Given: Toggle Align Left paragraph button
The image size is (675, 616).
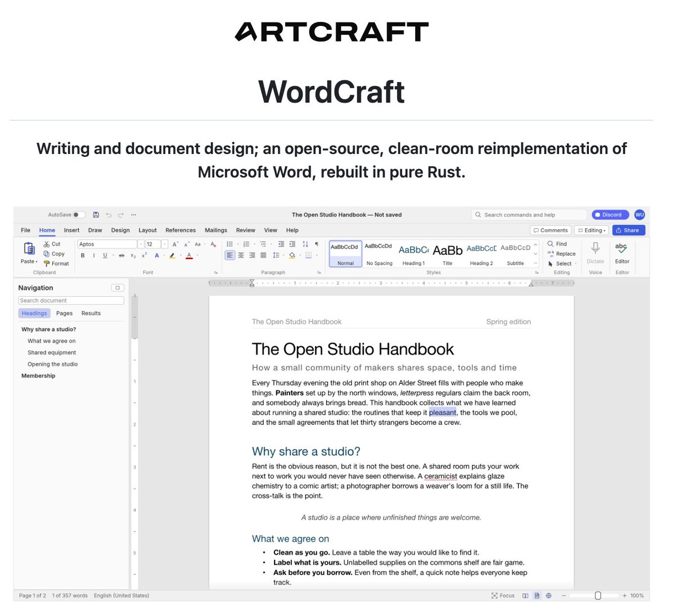Looking at the screenshot, I should coord(229,255).
